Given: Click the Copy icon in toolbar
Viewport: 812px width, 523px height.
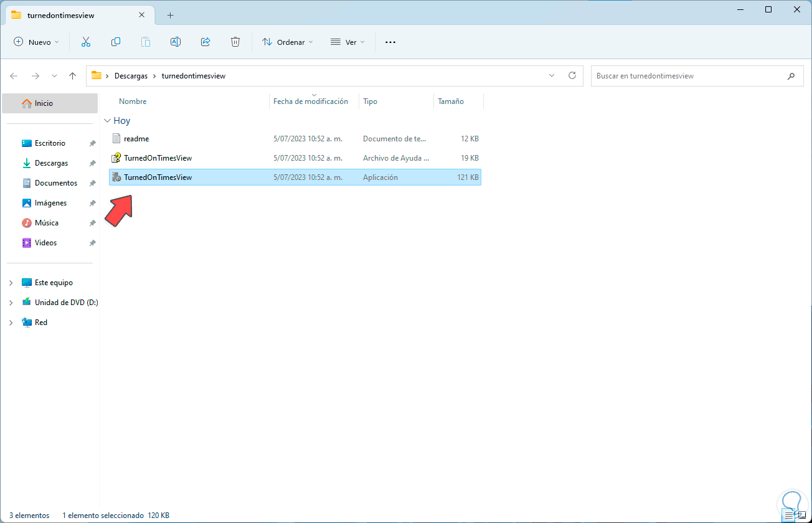Looking at the screenshot, I should (x=116, y=42).
